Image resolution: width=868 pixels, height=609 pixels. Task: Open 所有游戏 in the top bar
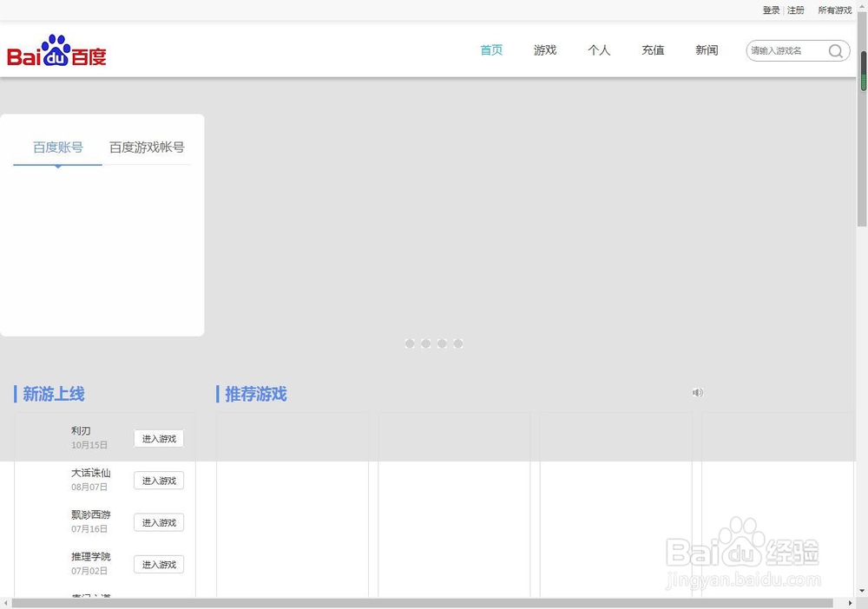click(835, 10)
